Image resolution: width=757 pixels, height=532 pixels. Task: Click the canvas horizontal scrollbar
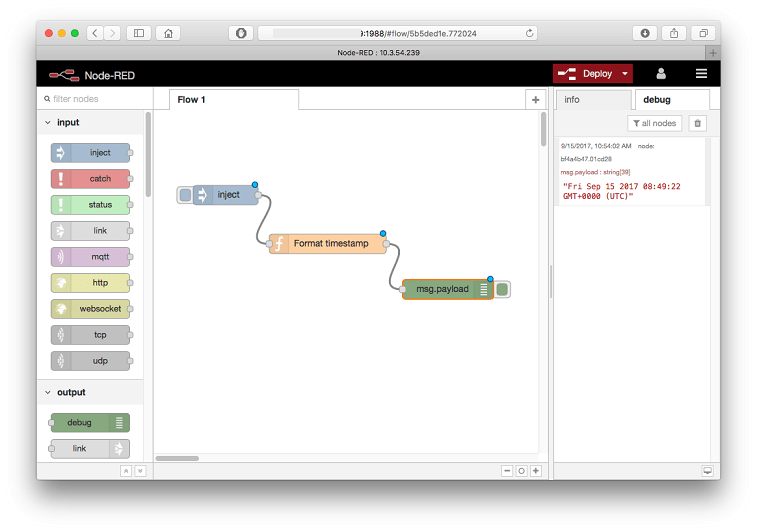[177, 458]
